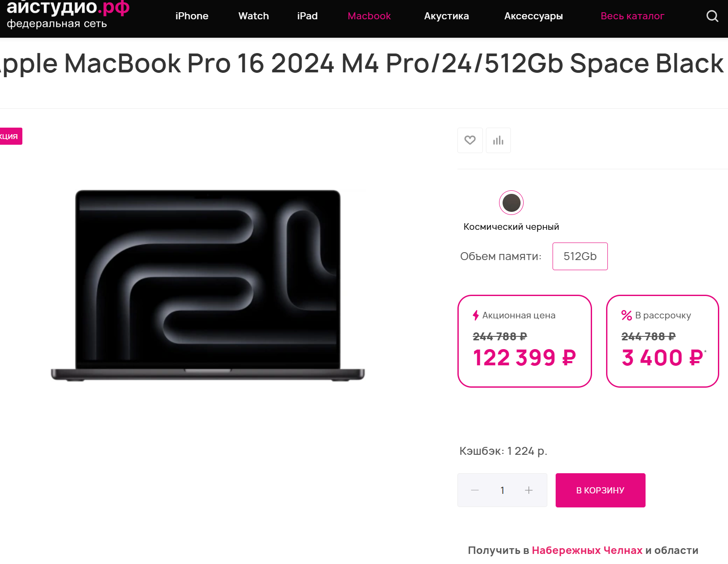Select the Space Black color swatch
Screen dimensions: 728x564
pyautogui.click(x=511, y=203)
